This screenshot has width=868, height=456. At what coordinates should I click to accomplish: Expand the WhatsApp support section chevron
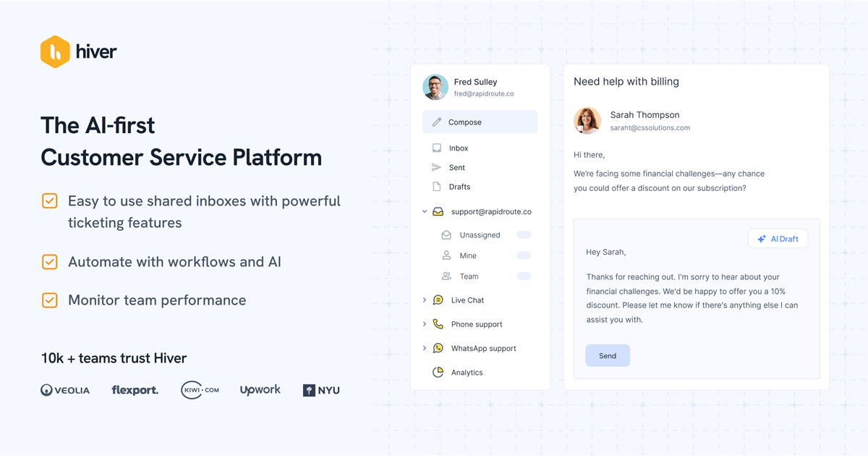click(x=425, y=348)
